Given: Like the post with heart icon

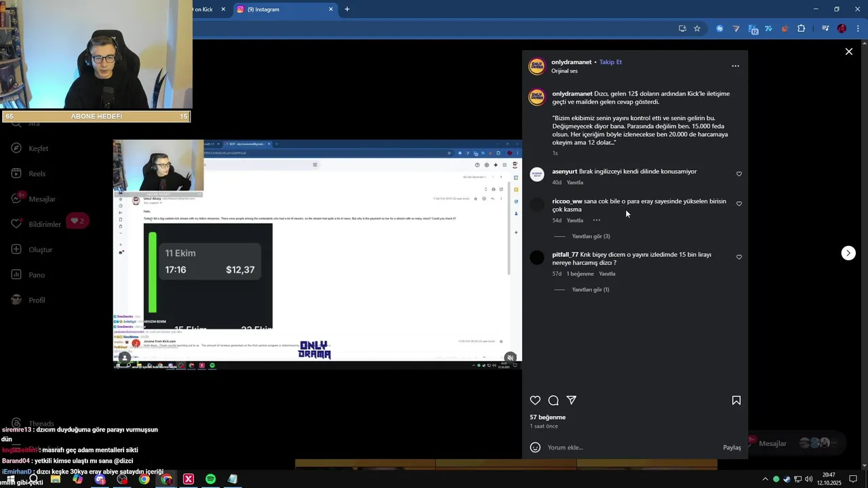Looking at the screenshot, I should (x=535, y=401).
